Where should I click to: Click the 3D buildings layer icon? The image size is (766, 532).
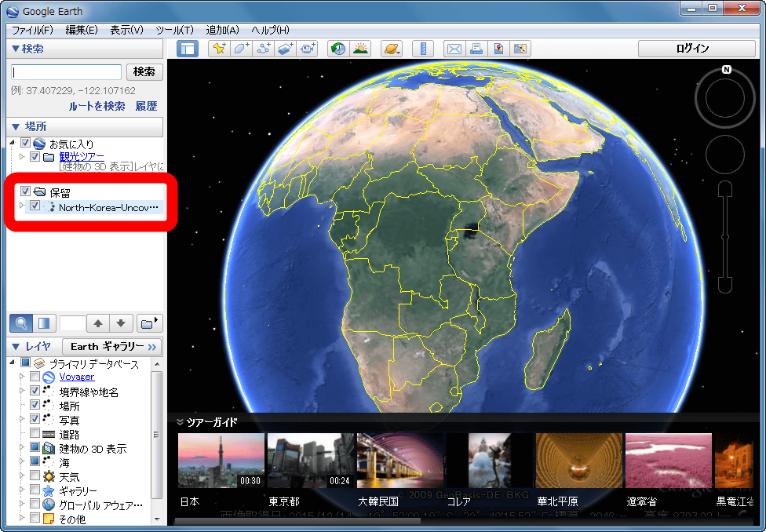(x=49, y=448)
